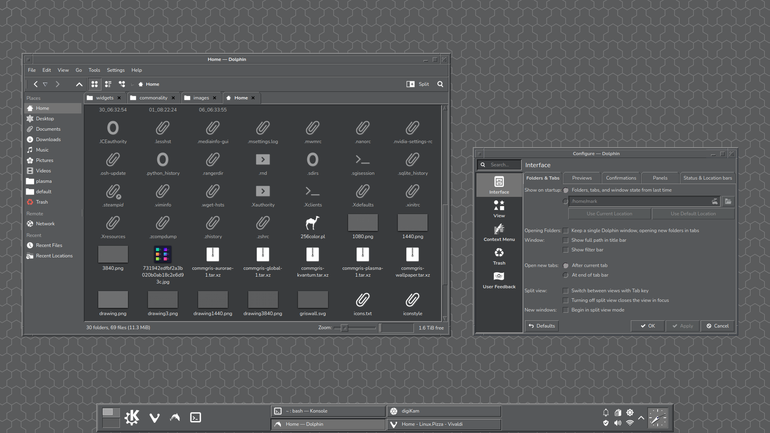Switch to the Confirmations tab
Image resolution: width=770 pixels, height=433 pixels.
[621, 178]
